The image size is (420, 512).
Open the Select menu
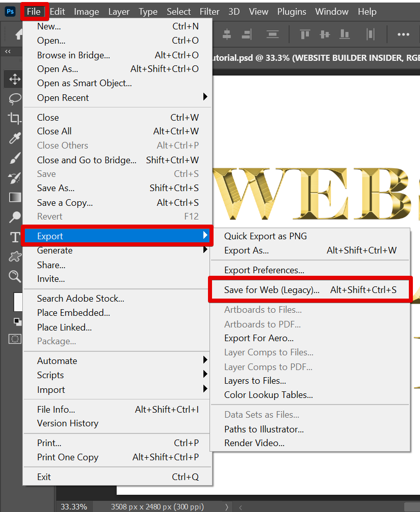click(x=179, y=12)
